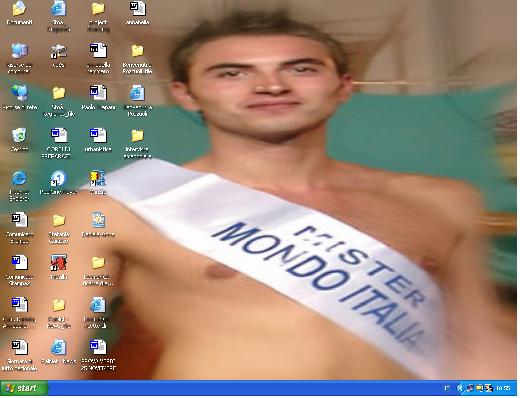The image size is (520, 398).
Task: Open the Recycle Bin (Cestino) icon
Action: coord(19,135)
